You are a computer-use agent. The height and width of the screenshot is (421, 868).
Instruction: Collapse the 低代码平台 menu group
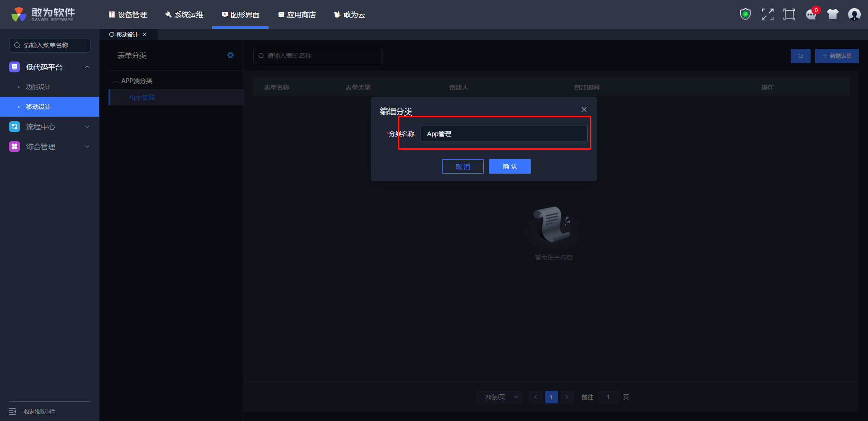point(87,67)
